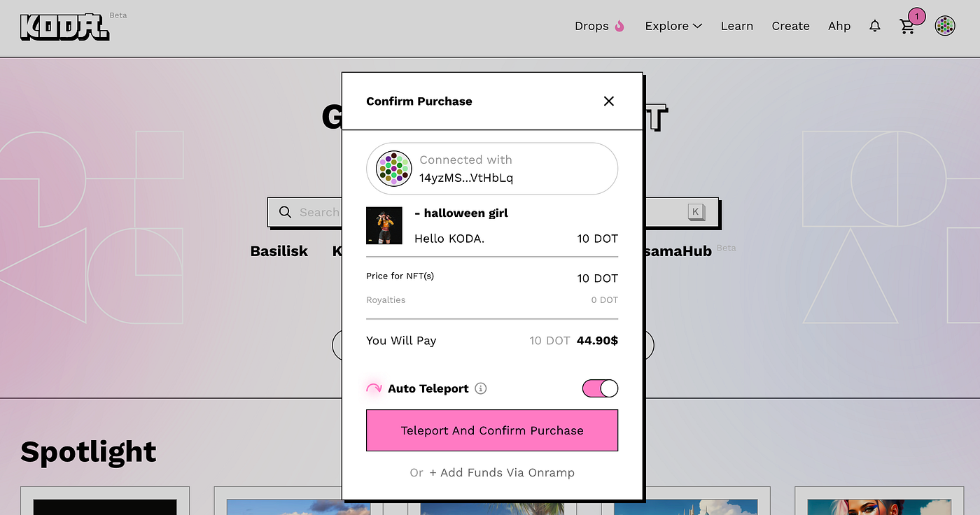
Task: Click the KODA logo
Action: (64, 27)
